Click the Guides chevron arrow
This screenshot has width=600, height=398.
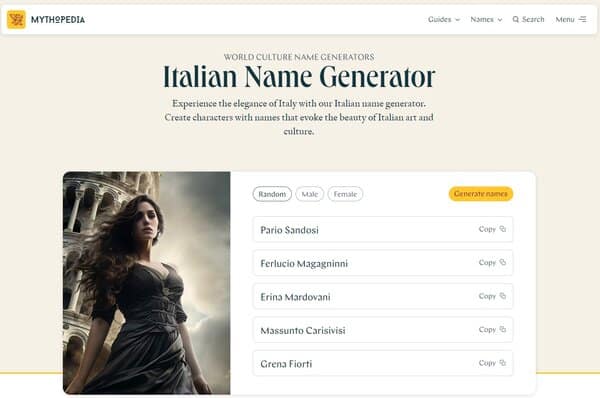(457, 20)
